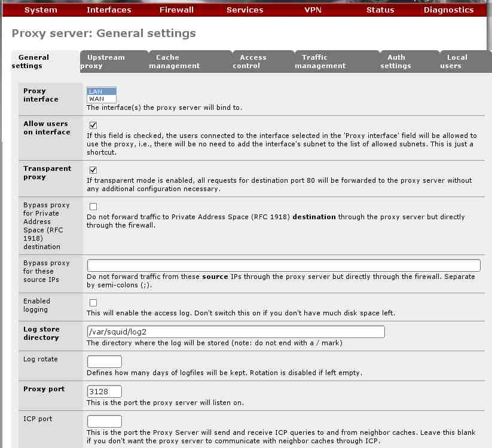Click the Log store directory field
The width and height of the screenshot is (492, 448).
click(236, 332)
